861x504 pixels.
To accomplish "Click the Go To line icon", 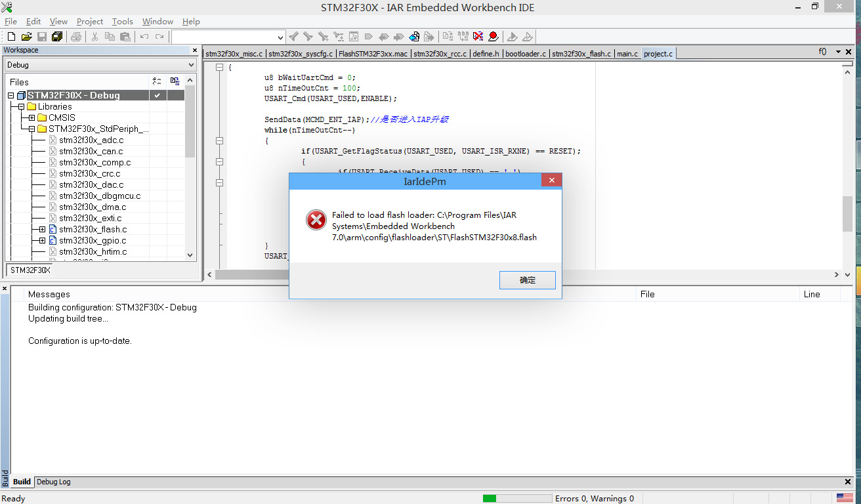I will pyautogui.click(x=353, y=37).
